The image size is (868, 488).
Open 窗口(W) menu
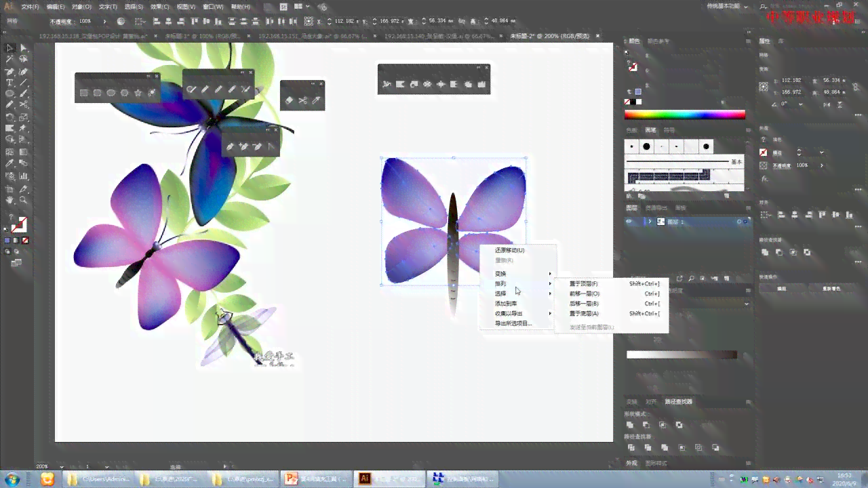[213, 6]
